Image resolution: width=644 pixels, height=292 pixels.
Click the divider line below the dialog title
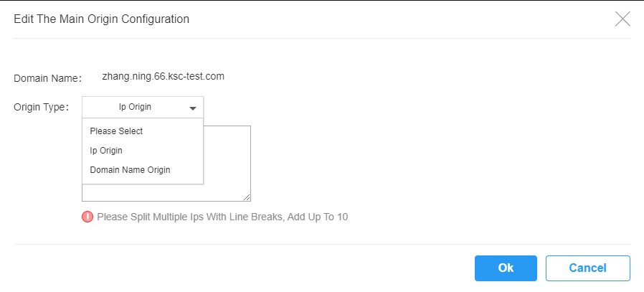click(322, 38)
